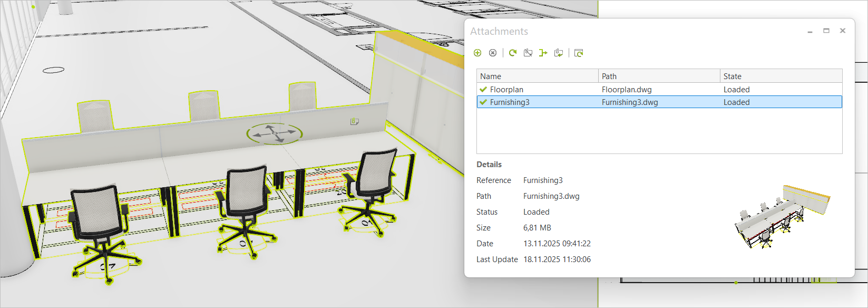868x308 pixels.
Task: Click the Furnishing3.dwg path cell in table
Action: 630,102
